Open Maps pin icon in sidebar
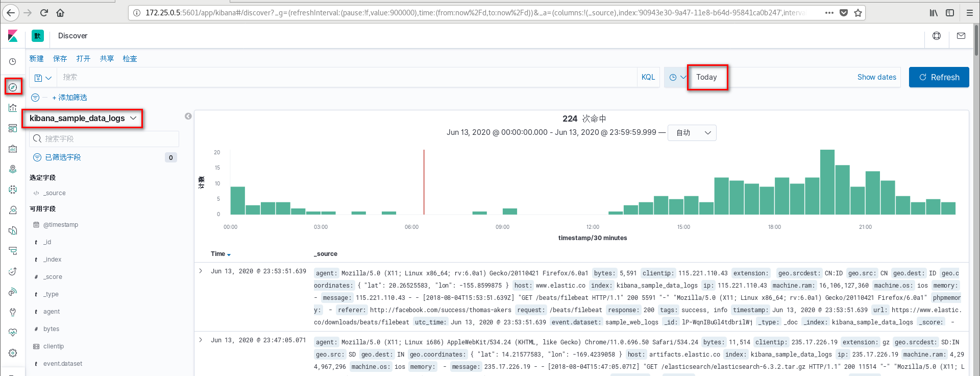 point(13,169)
